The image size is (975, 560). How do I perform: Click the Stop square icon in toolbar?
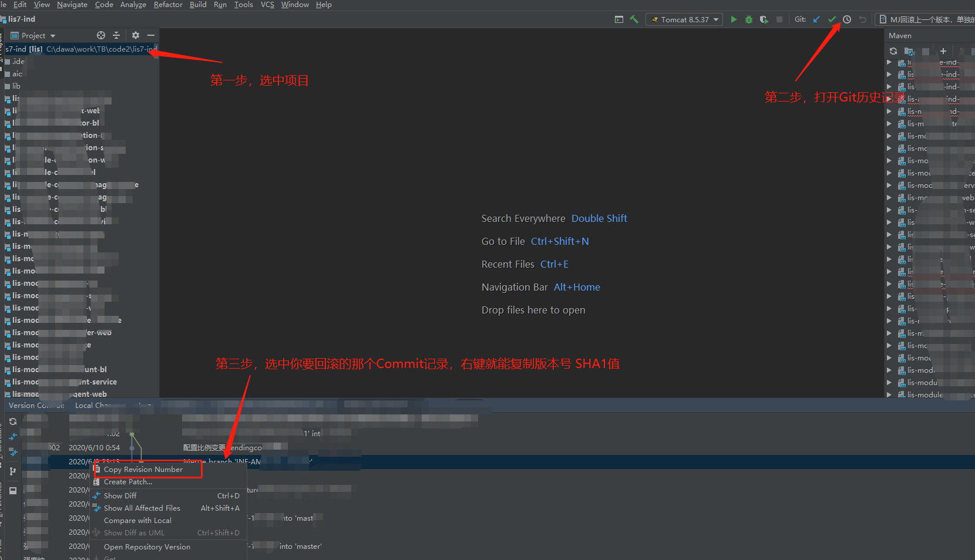[779, 19]
